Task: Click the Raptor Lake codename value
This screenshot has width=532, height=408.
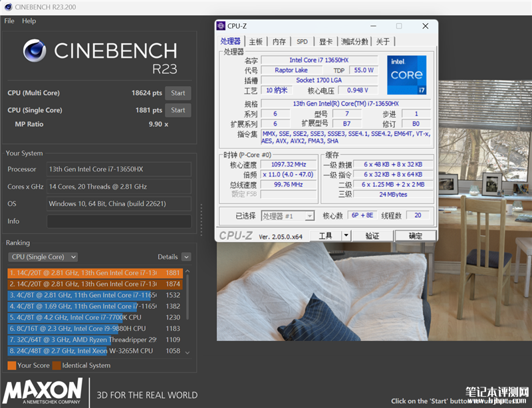Action: click(x=291, y=70)
